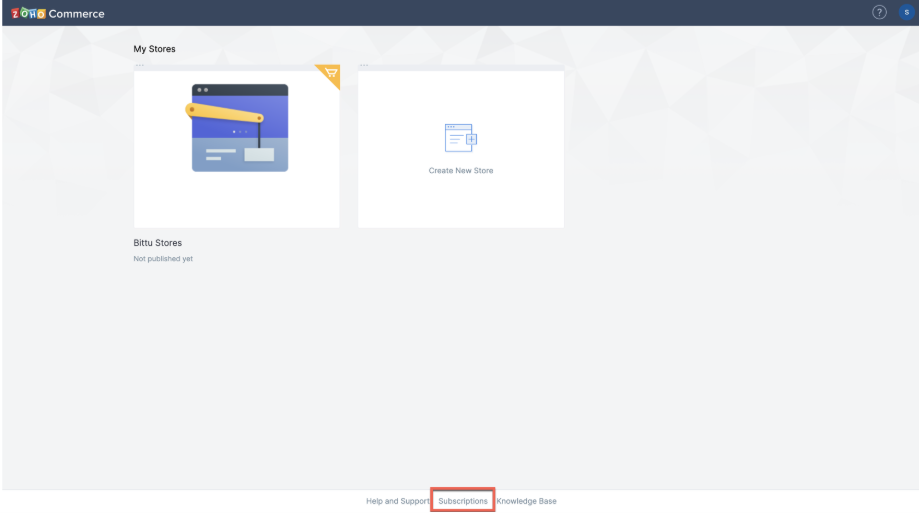Screen dimensions: 919x513
Task: Go to the Knowledge Base link
Action: click(526, 500)
